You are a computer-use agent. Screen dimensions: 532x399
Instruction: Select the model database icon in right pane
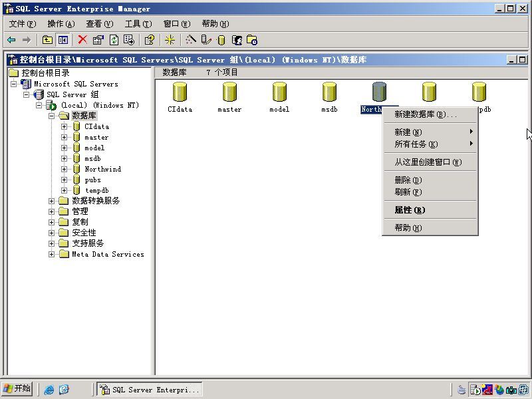click(x=279, y=92)
